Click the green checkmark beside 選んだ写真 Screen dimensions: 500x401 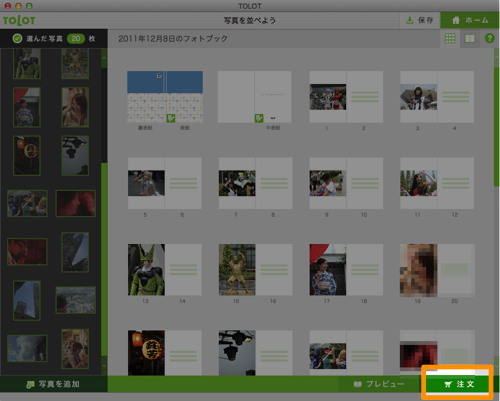tap(17, 38)
